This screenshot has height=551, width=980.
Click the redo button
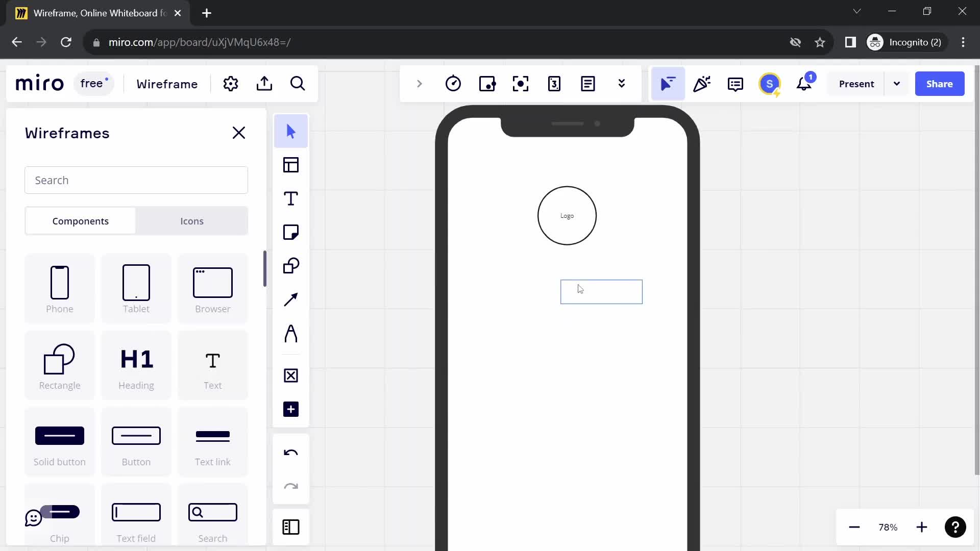click(x=291, y=486)
